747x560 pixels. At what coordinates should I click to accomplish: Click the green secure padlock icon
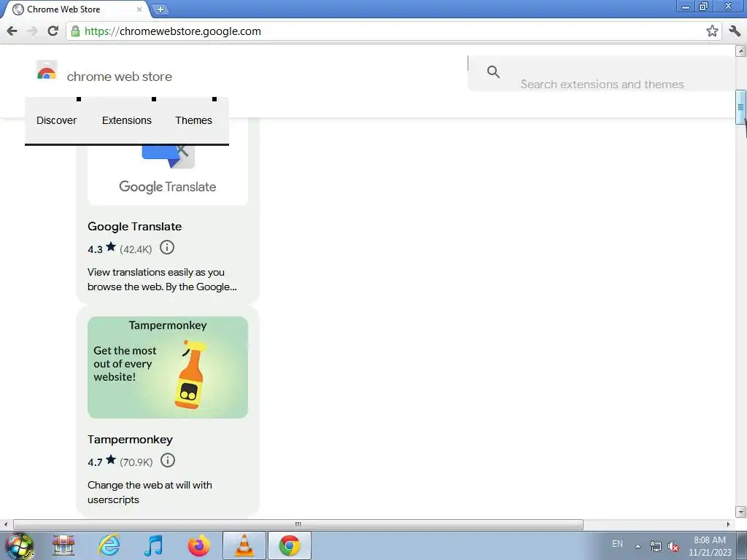tap(75, 31)
